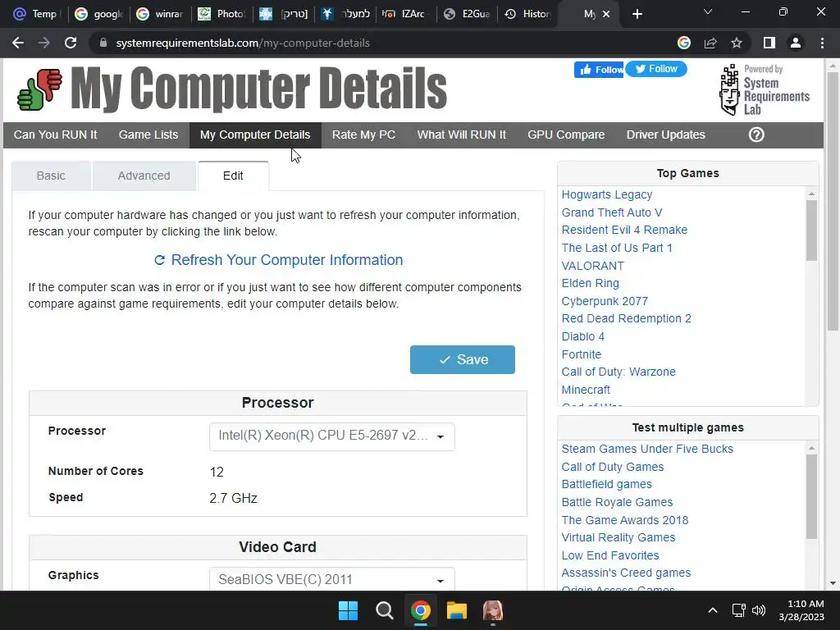The height and width of the screenshot is (630, 840).
Task: Open Assassin's Creed games link
Action: pos(626,573)
